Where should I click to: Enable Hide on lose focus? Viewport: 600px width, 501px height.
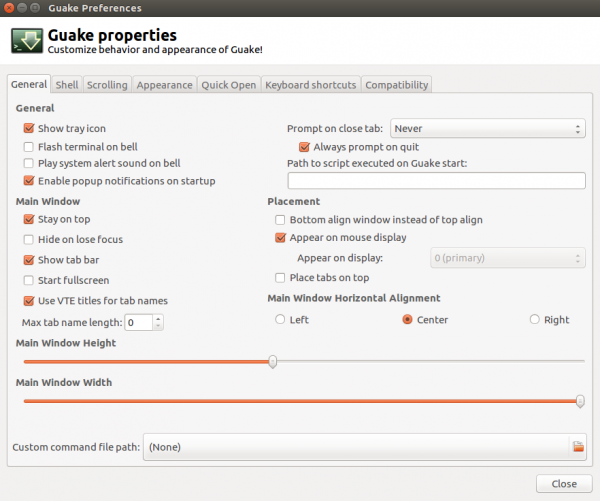(x=29, y=240)
